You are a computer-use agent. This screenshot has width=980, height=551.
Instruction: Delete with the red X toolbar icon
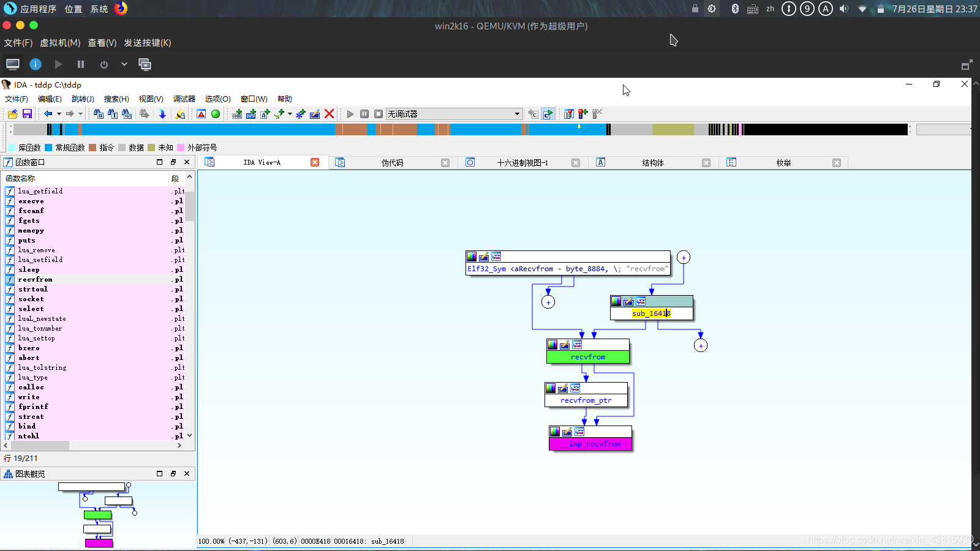(329, 114)
